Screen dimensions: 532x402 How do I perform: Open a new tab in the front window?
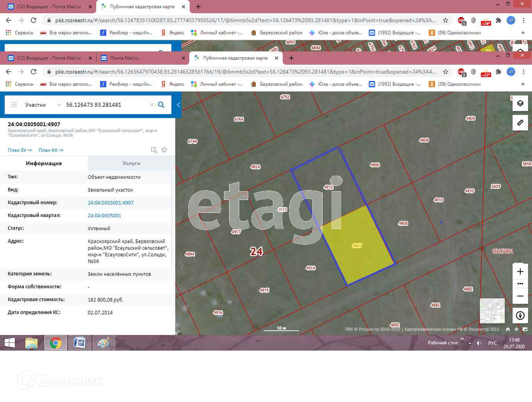[291, 58]
